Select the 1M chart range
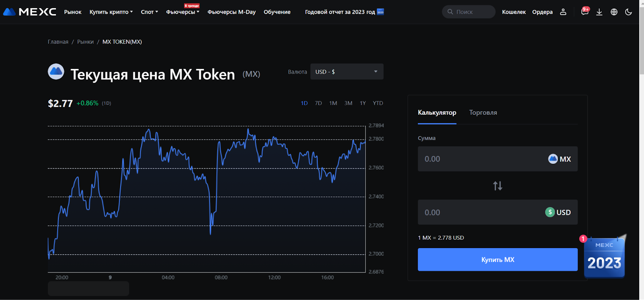The image size is (644, 300). (x=333, y=103)
